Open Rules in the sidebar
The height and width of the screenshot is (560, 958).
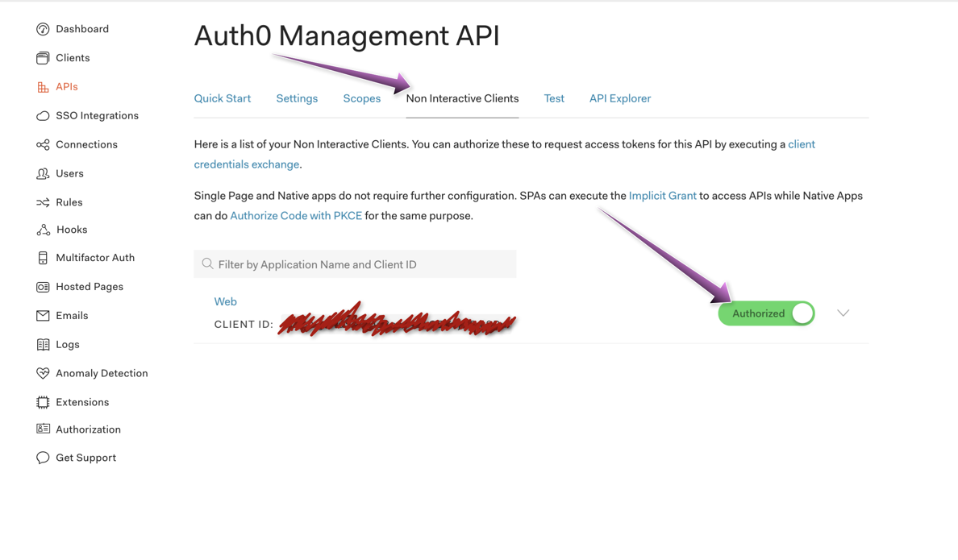(x=69, y=201)
